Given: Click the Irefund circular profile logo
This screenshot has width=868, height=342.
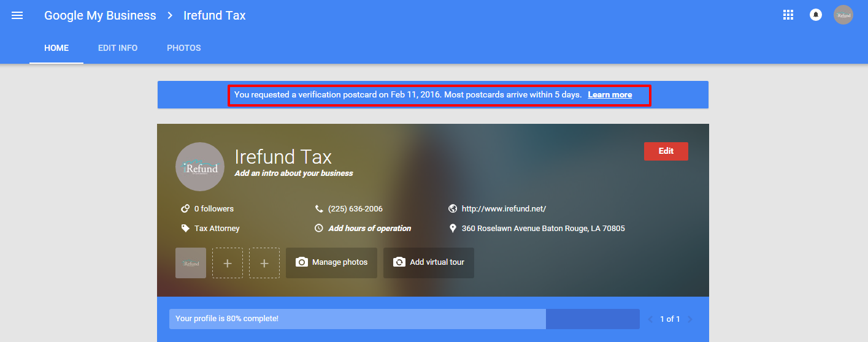Looking at the screenshot, I should tap(199, 167).
